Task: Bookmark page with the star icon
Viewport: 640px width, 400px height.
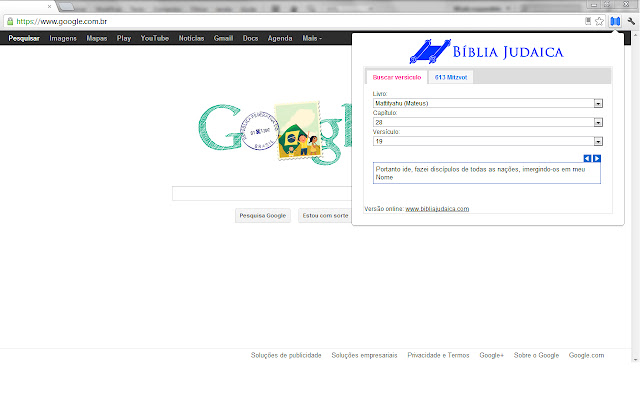Action: (599, 20)
